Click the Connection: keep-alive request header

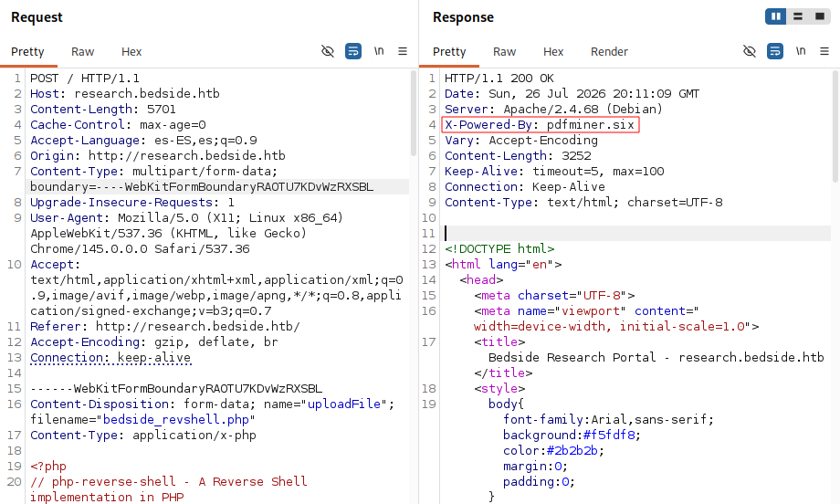pos(110,358)
